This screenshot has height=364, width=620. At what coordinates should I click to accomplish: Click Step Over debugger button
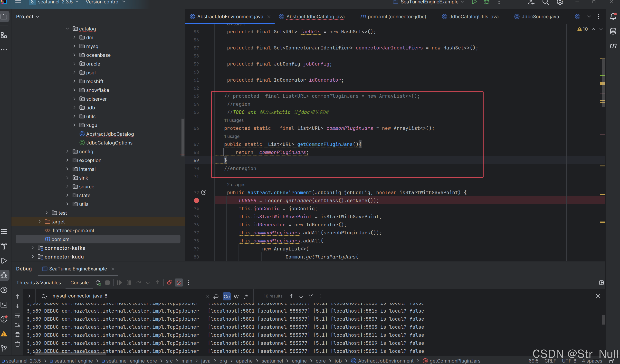[x=138, y=283]
